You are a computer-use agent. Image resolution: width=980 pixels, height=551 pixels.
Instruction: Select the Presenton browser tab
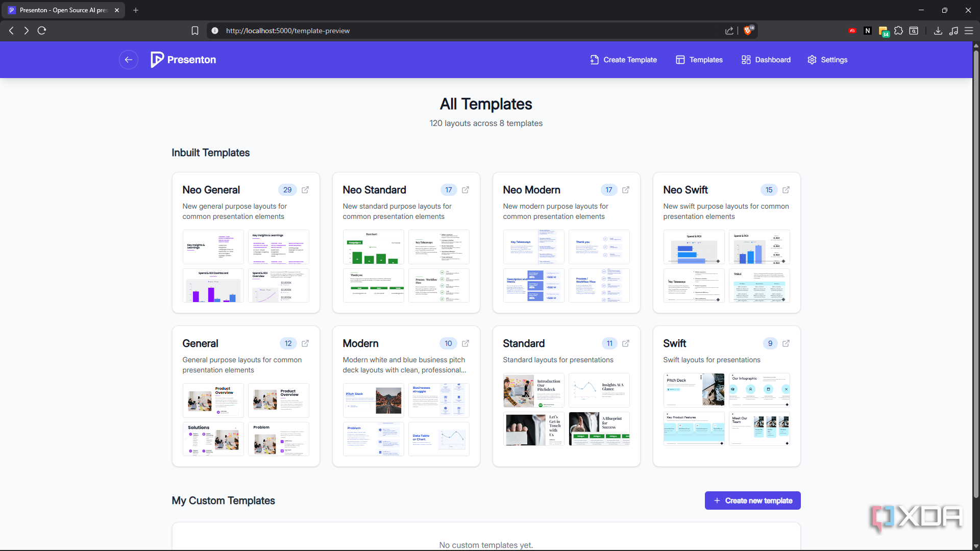click(x=63, y=10)
